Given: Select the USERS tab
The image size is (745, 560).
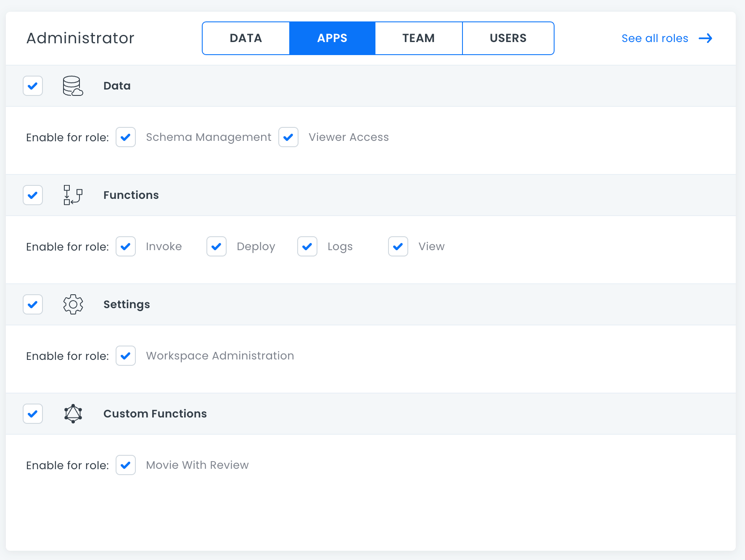Looking at the screenshot, I should click(508, 38).
